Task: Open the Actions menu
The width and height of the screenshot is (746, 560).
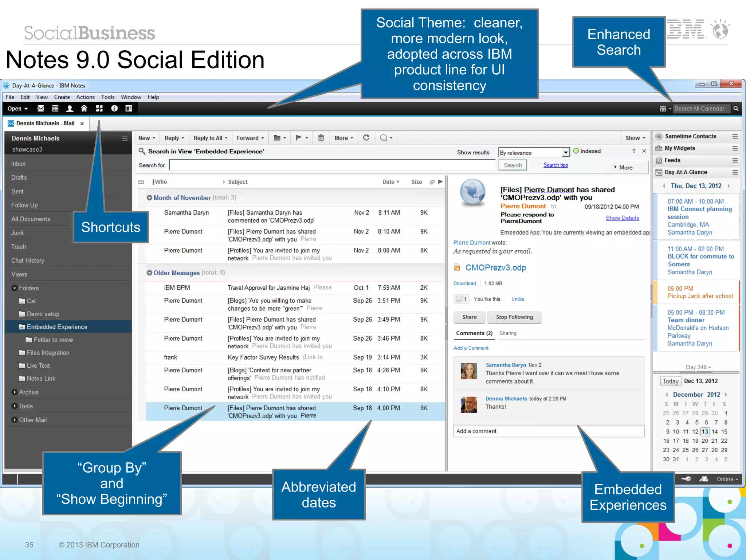Action: click(x=85, y=97)
